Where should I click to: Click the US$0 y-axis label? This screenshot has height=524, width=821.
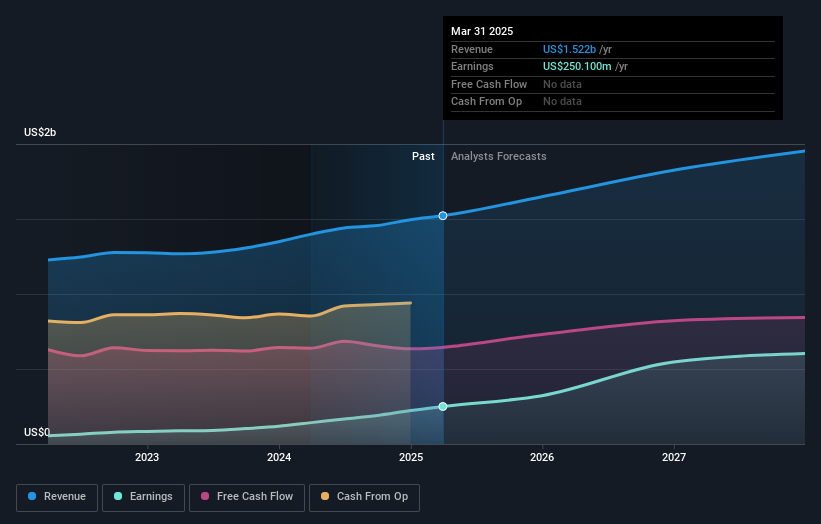click(37, 432)
